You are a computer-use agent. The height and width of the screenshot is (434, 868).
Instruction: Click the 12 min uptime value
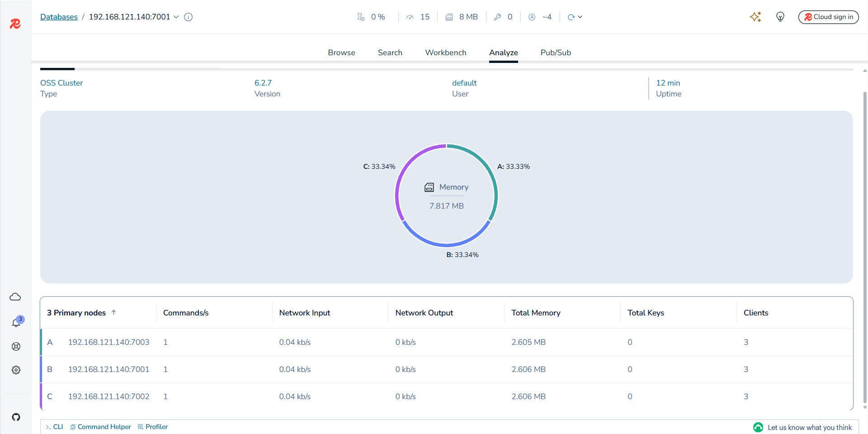(668, 83)
